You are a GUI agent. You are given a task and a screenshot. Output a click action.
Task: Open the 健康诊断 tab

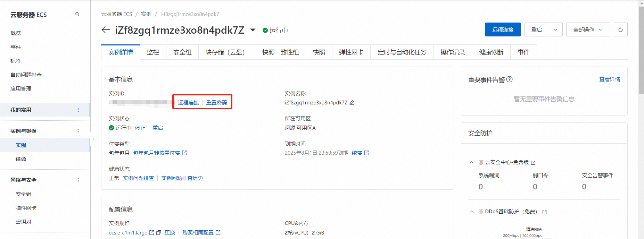pos(491,52)
